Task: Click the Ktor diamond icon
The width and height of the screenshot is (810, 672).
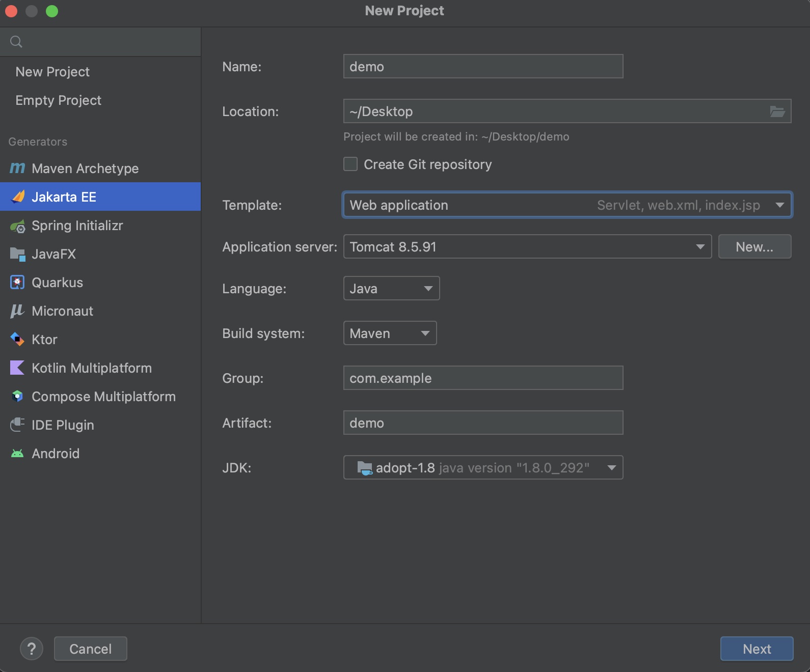Action: pyautogui.click(x=17, y=340)
